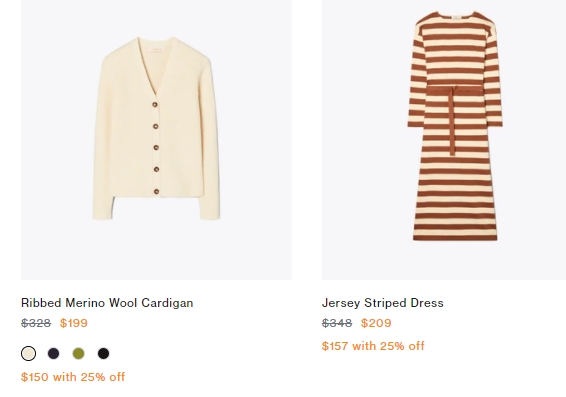The width and height of the screenshot is (566, 397).
Task: Click the bottom button on the cardigan photo
Action: 157,191
